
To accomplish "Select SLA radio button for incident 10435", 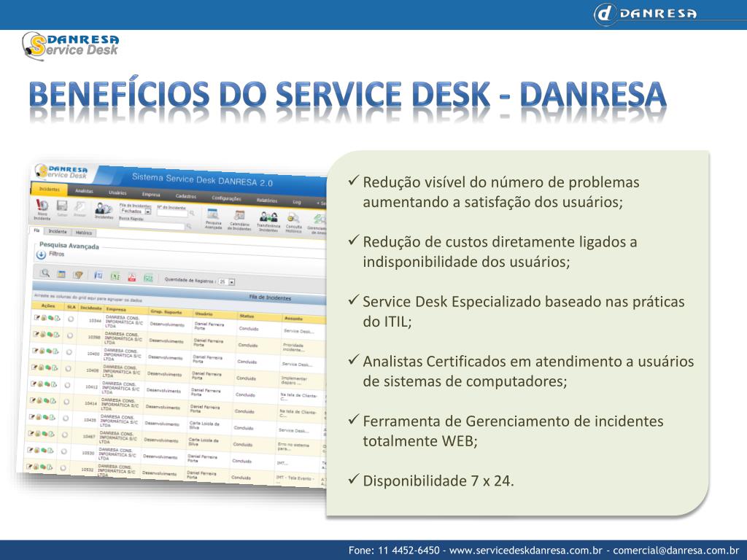I will click(x=66, y=419).
